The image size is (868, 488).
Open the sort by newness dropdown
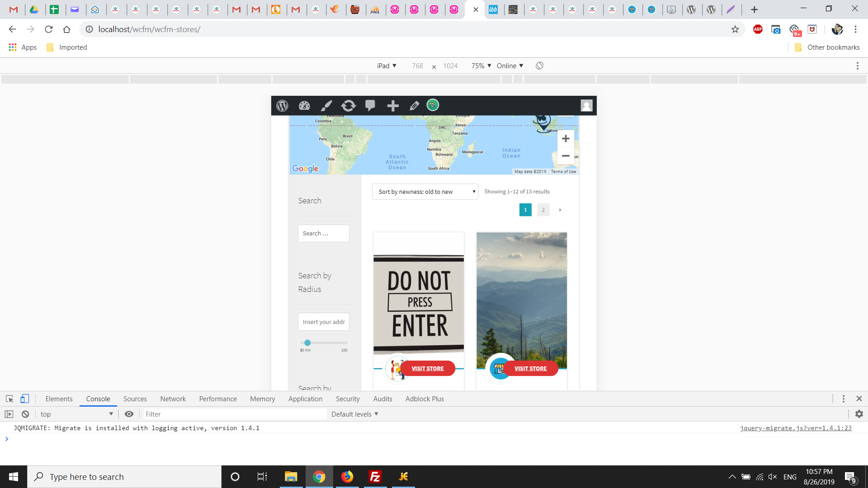click(x=425, y=192)
